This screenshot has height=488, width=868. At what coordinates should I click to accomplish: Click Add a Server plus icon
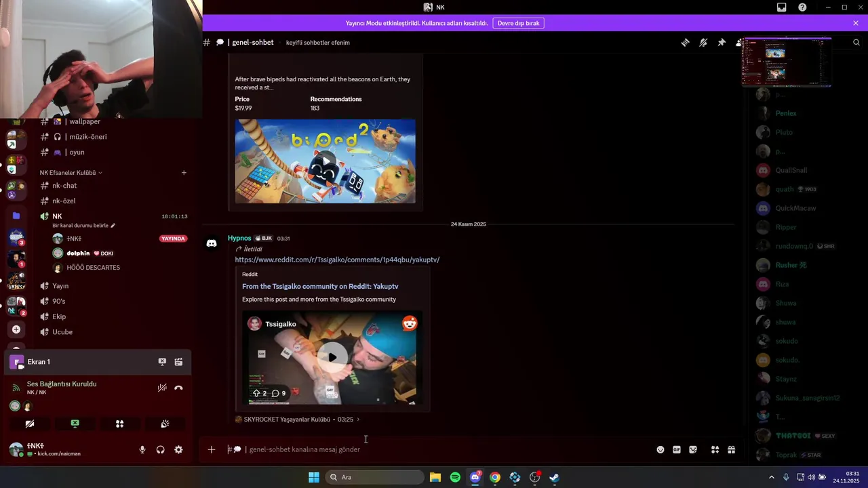16,329
